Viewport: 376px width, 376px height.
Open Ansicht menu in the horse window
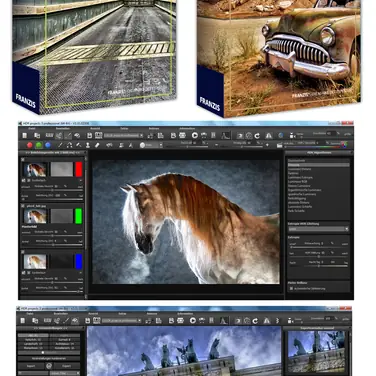tap(95, 129)
